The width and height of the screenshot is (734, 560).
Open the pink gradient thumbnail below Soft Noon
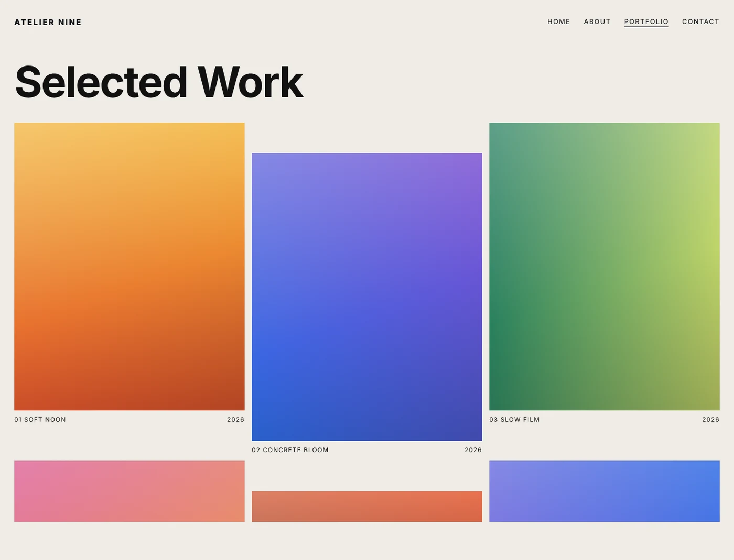point(129,491)
